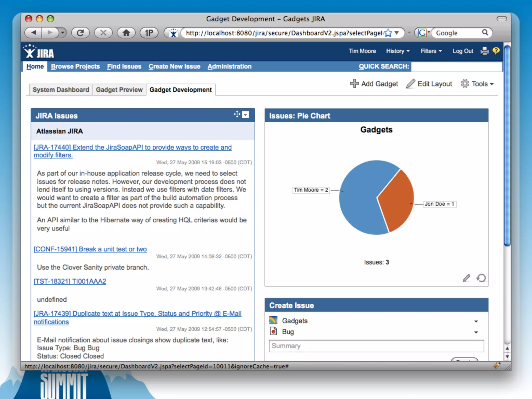
Task: Click the scrollbar up arrow
Action: click(507, 348)
